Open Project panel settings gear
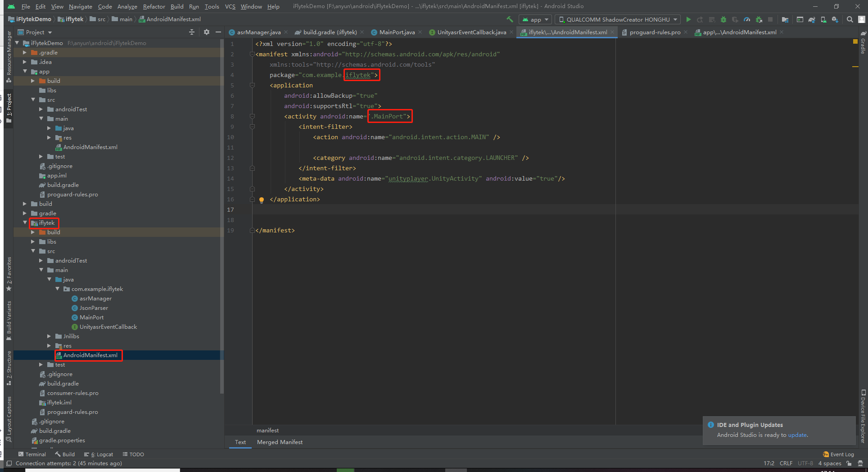 coord(207,32)
